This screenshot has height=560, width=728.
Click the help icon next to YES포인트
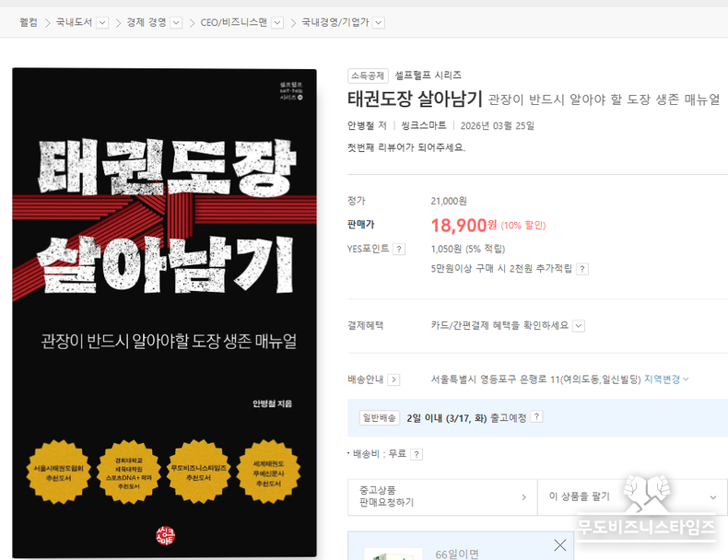[x=399, y=249]
